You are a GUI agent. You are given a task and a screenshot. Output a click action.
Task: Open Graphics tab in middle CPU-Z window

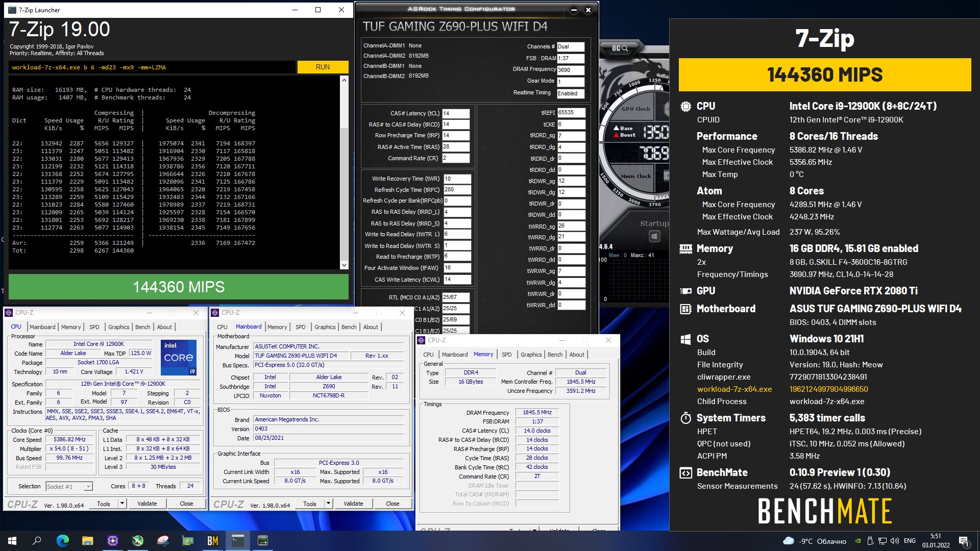pyautogui.click(x=325, y=327)
